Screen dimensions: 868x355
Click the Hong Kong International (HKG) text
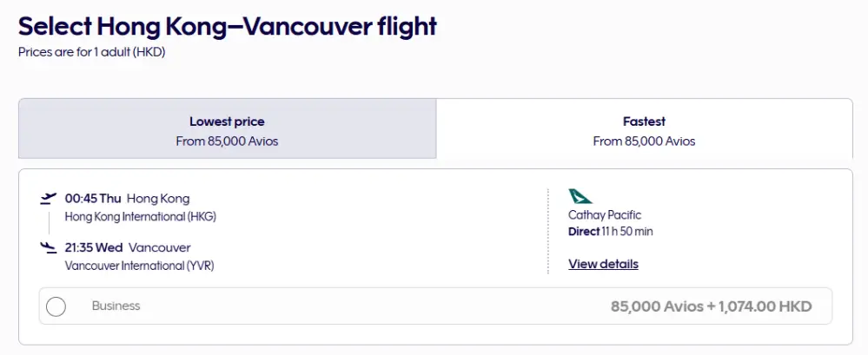point(140,217)
